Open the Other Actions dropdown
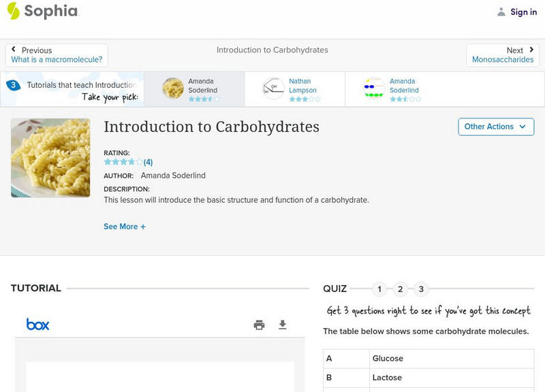 [496, 127]
